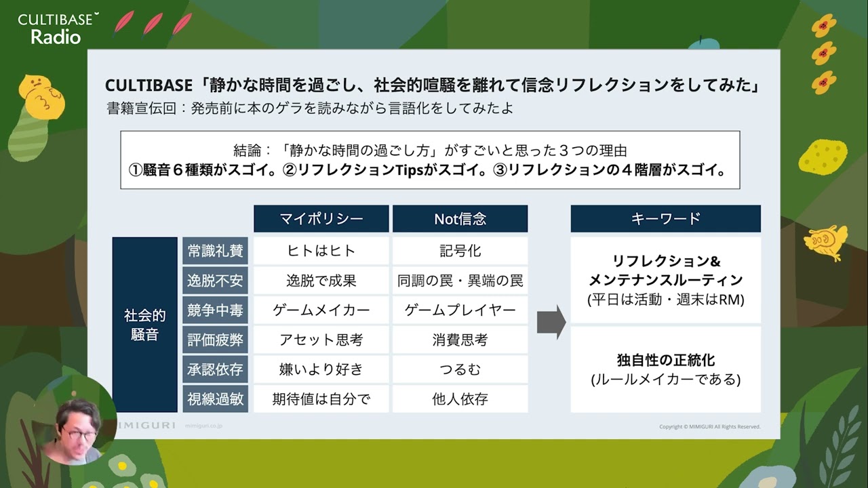This screenshot has height=488, width=868.
Task: Click the MIMIGURI footer logo
Action: (x=146, y=426)
